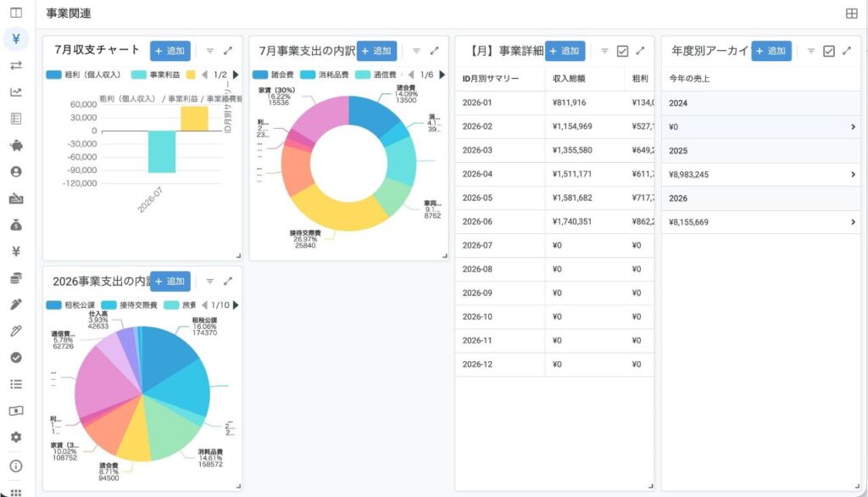Toggle the 接待交際費 legend in 2026 pie chart
The image size is (868, 497).
coord(130,305)
